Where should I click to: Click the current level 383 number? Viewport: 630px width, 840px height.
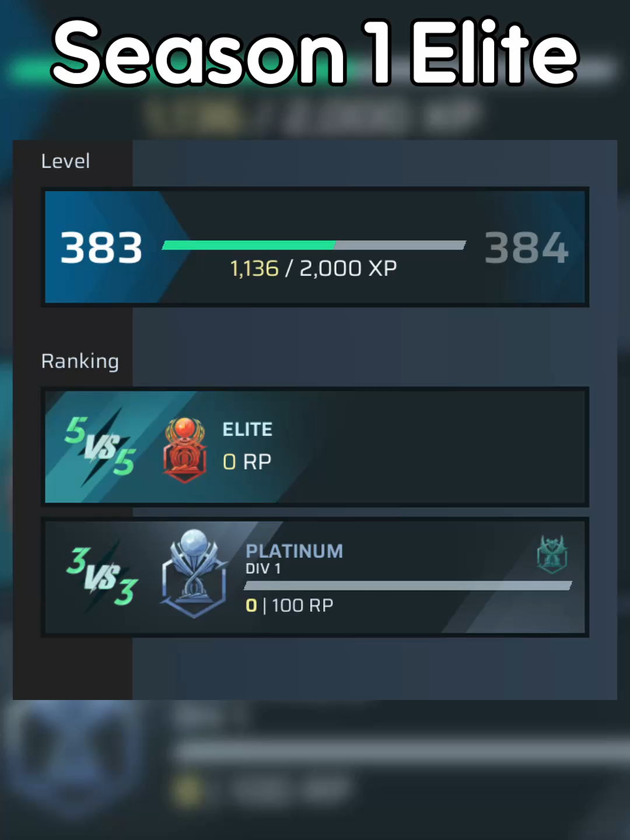[x=101, y=247]
